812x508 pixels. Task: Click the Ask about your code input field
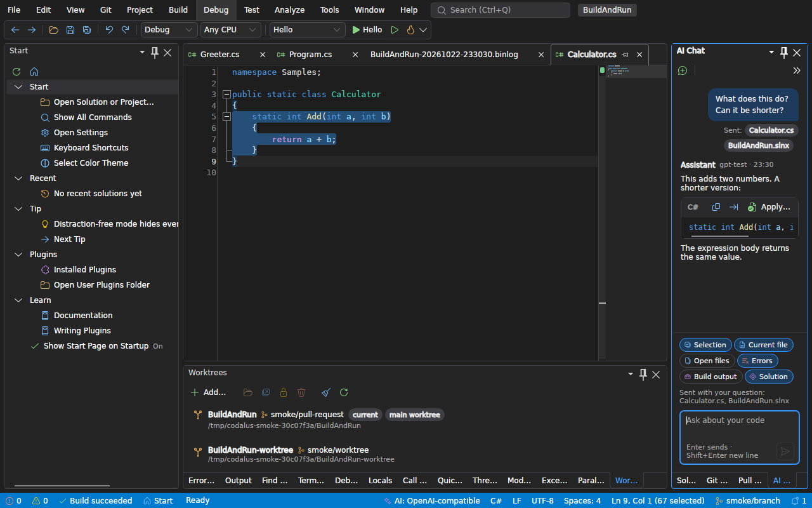click(740, 438)
